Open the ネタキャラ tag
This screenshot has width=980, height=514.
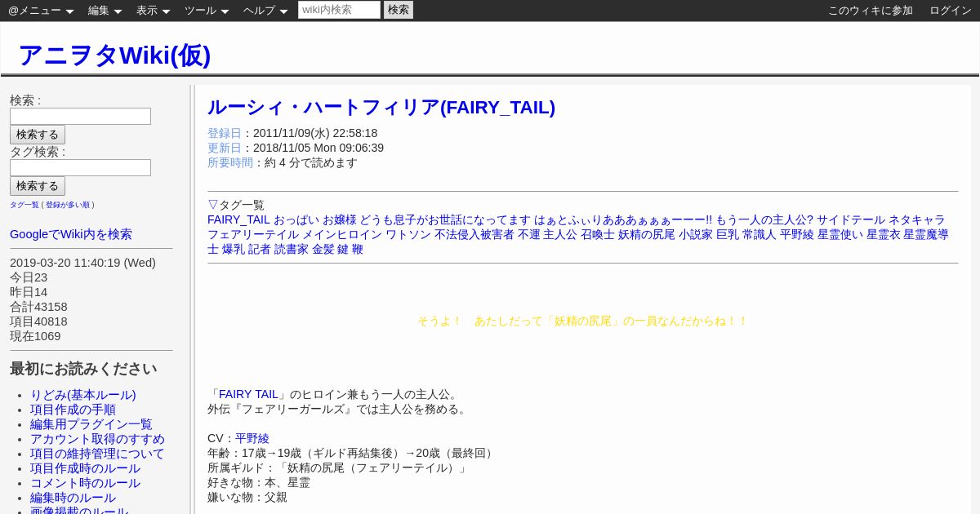coord(917,219)
